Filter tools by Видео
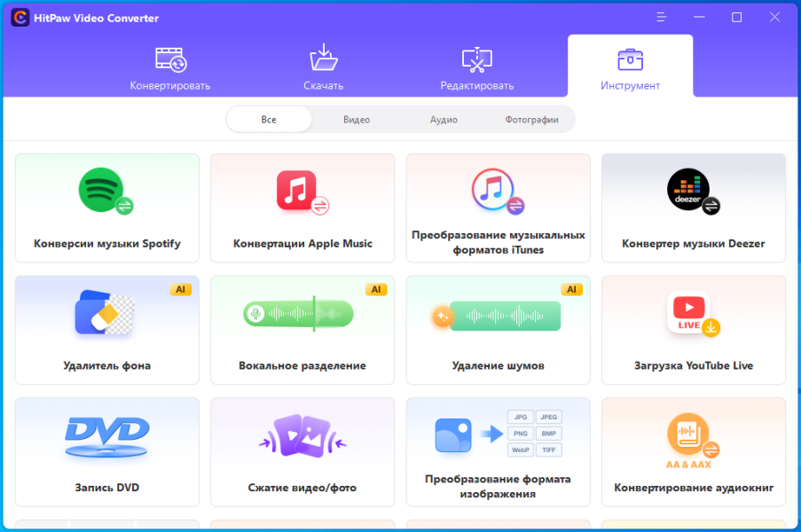 (357, 120)
